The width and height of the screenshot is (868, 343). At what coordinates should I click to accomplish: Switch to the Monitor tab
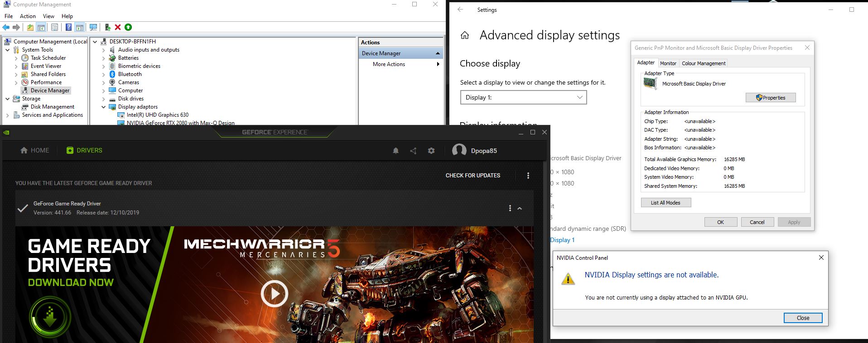(668, 63)
